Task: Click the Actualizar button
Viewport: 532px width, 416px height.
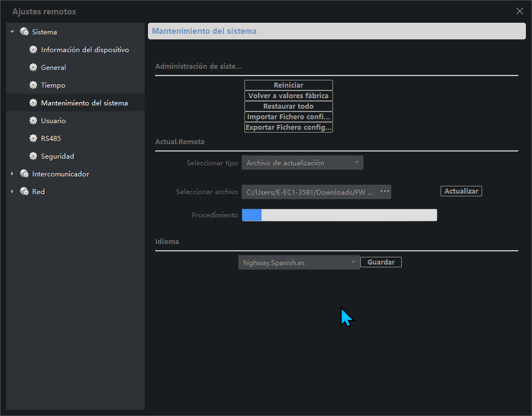Action: (x=461, y=191)
